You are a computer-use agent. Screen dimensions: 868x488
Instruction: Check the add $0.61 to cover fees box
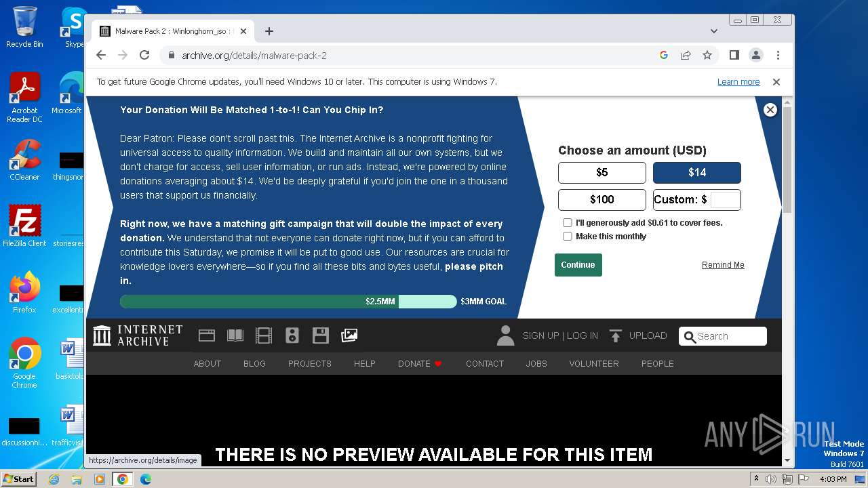[568, 222]
